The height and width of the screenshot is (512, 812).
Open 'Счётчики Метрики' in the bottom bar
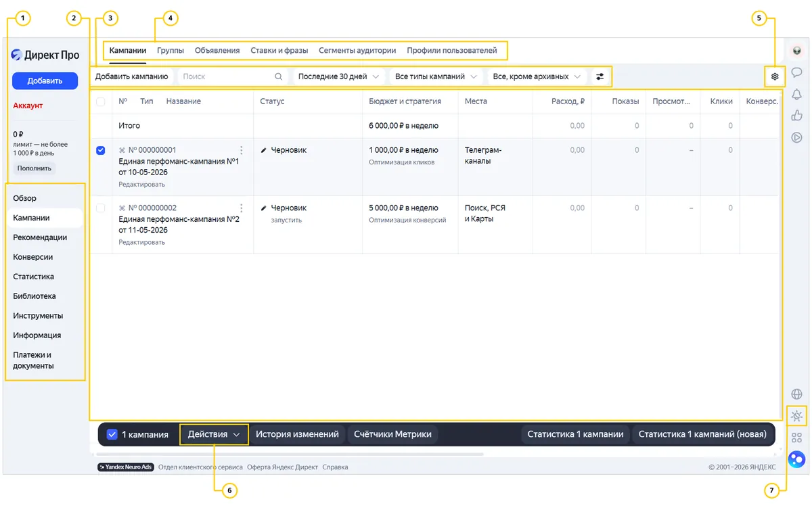pyautogui.click(x=392, y=434)
